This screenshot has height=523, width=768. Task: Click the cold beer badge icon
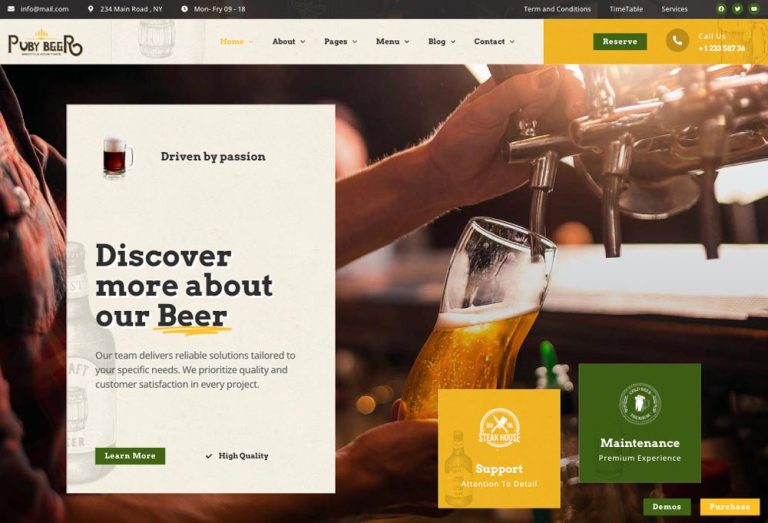point(640,404)
